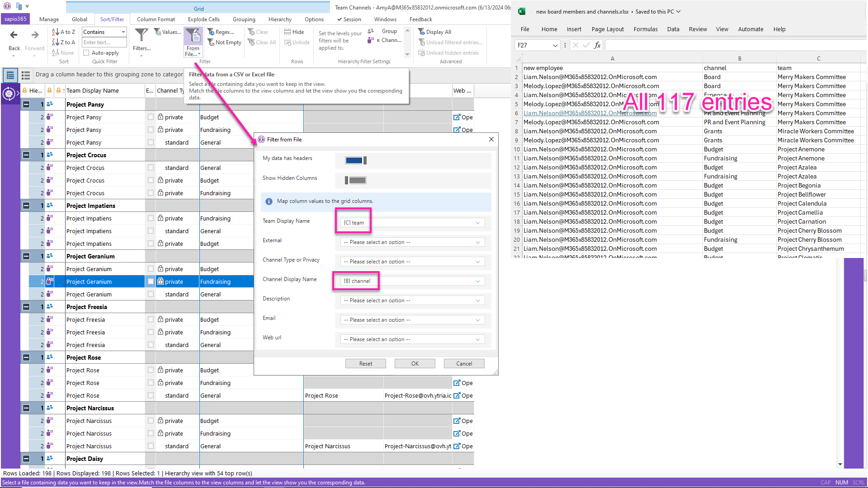Select Excel column B header
Screen dimensions: 868x488
[x=740, y=59]
